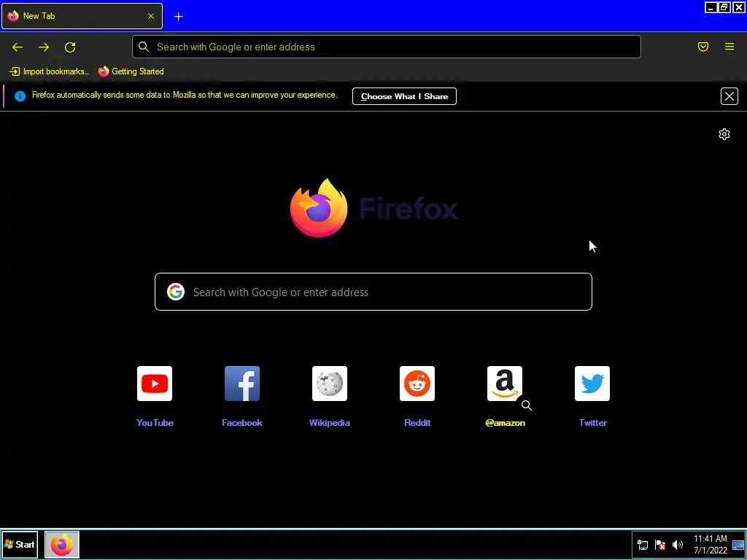Viewport: 747px width, 560px height.
Task: Close the New Tab tab
Action: (151, 16)
